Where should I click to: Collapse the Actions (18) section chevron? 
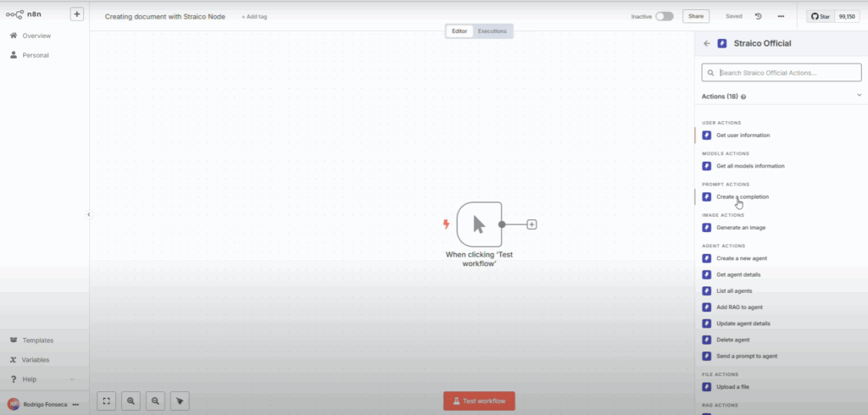coord(860,95)
